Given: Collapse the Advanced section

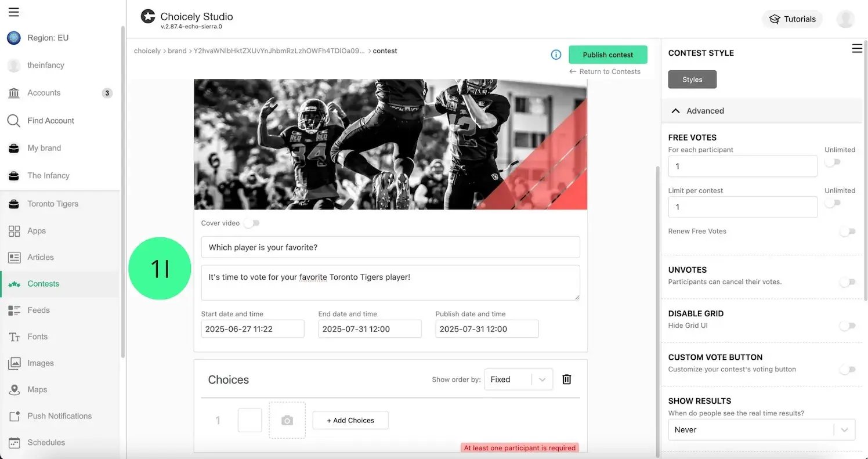Looking at the screenshot, I should tap(762, 111).
